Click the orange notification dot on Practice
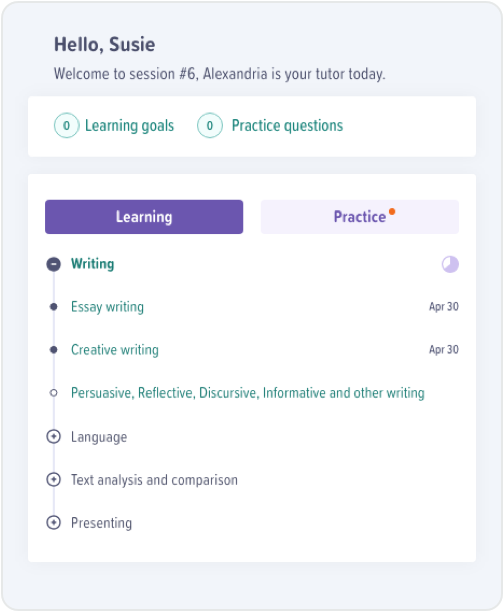Viewport: 504px width, 612px height. 392,212
